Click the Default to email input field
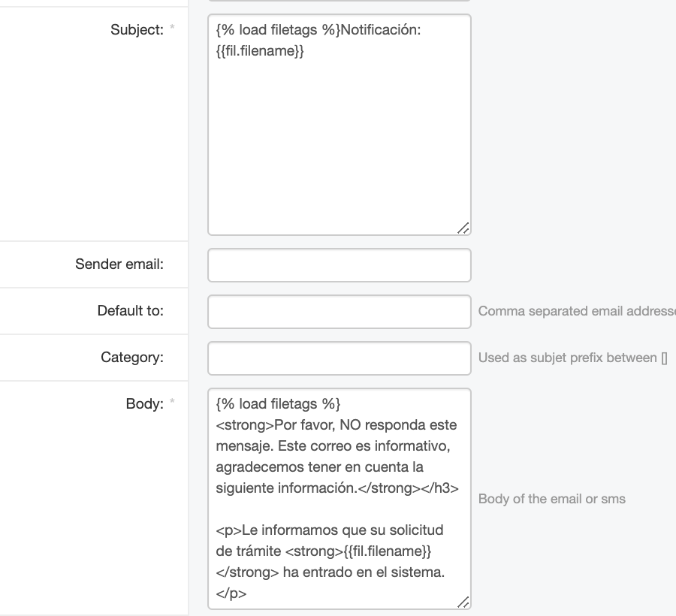 tap(338, 311)
